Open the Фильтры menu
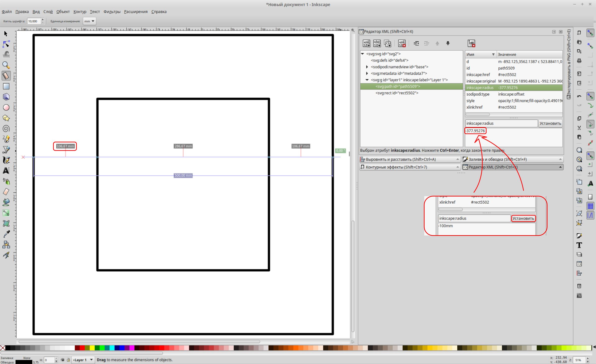This screenshot has height=364, width=596. (112, 12)
